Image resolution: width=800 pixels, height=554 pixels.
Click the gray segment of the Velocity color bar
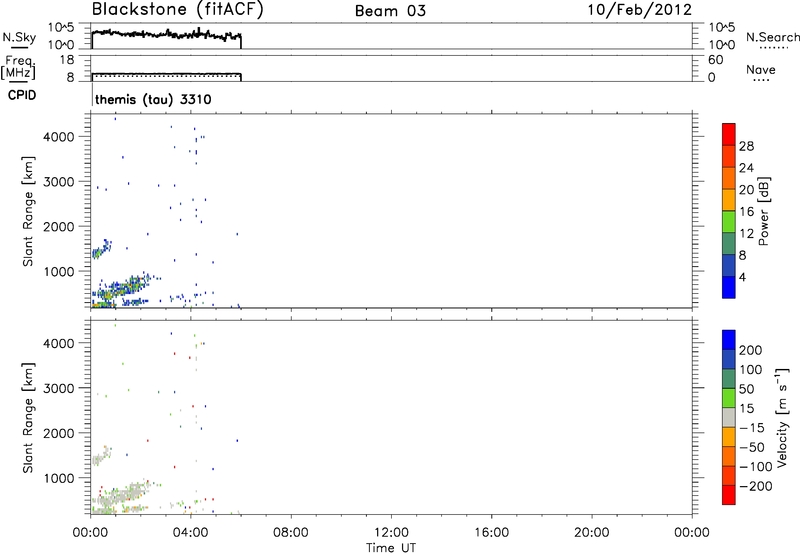click(729, 417)
